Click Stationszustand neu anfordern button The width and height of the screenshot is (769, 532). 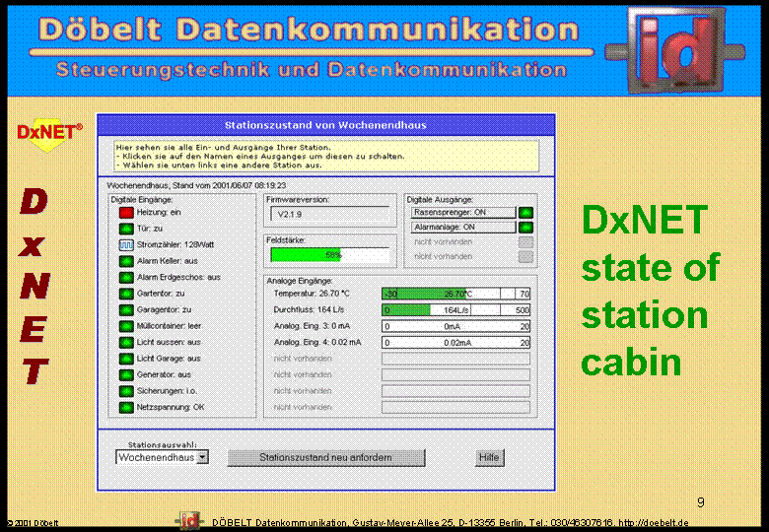[326, 457]
